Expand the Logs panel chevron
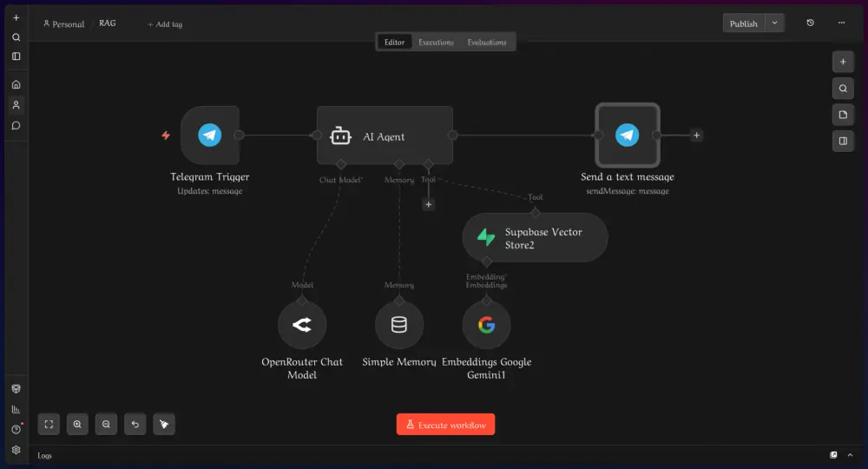This screenshot has height=469, width=868. coord(851,455)
